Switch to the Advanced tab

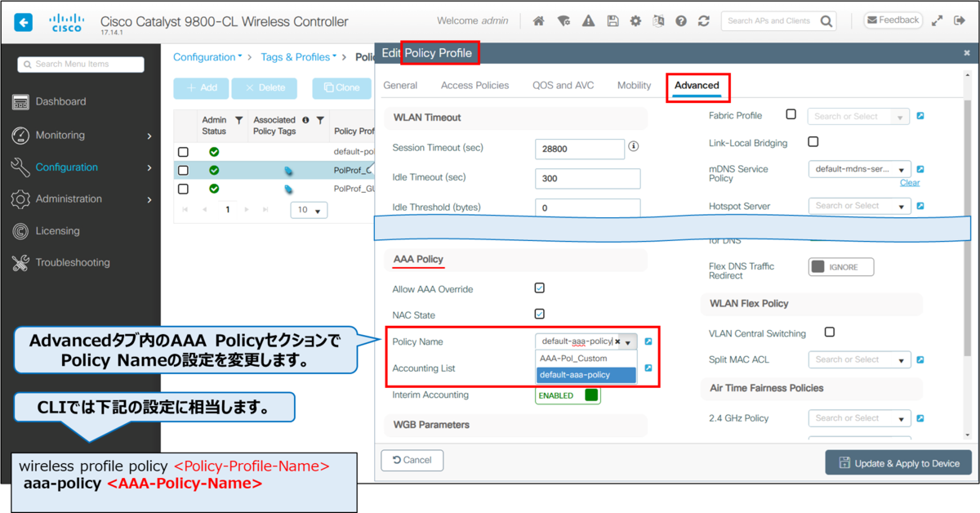(697, 85)
